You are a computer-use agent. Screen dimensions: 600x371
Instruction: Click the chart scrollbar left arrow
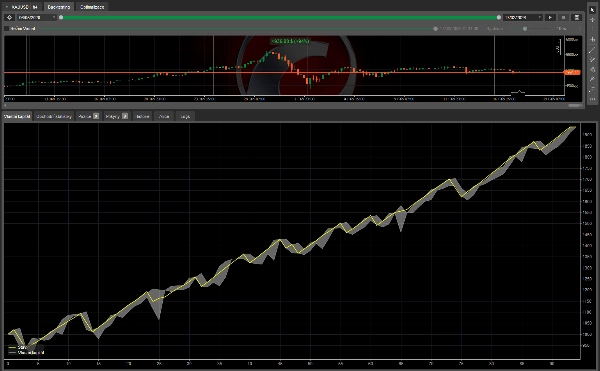5,105
